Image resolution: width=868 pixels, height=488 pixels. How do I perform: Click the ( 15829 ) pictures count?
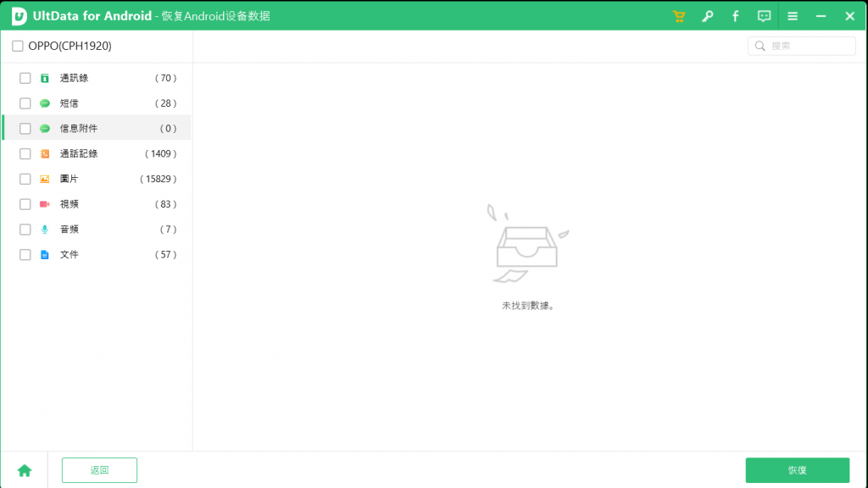(159, 179)
